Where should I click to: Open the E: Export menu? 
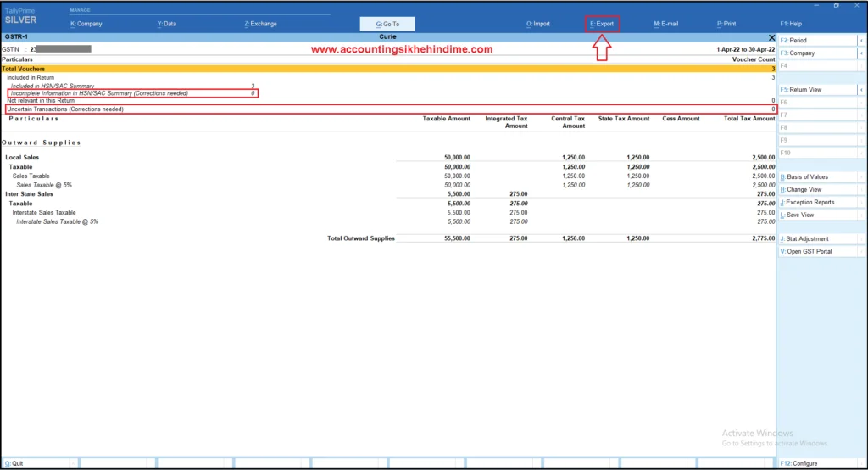(x=602, y=24)
